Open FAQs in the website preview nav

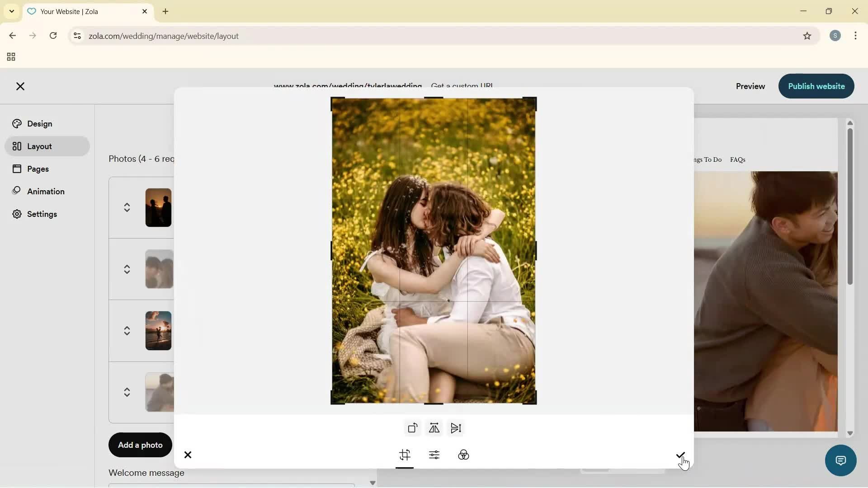738,160
